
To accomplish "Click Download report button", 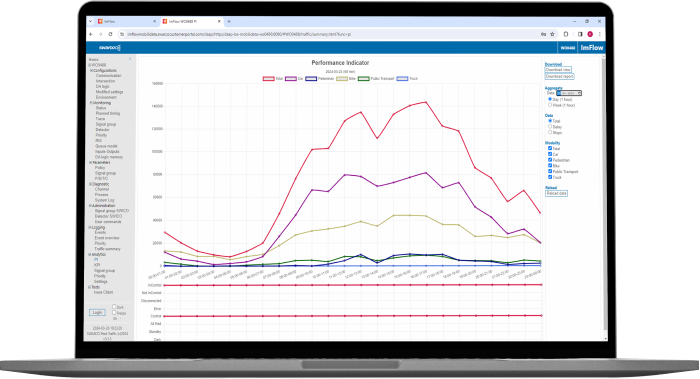I will pyautogui.click(x=559, y=76).
